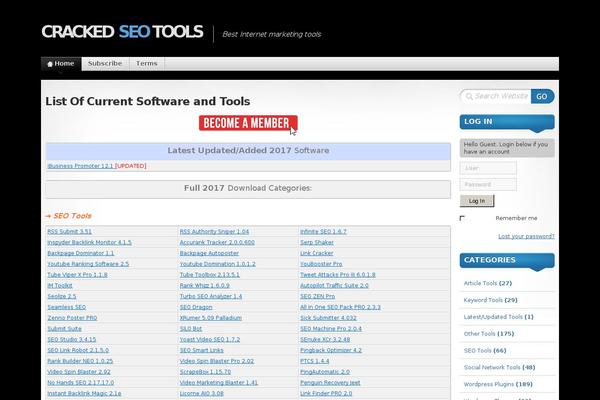Viewport: 600px width, 400px height.
Task: Open Seamless SEO link
Action: (x=67, y=307)
